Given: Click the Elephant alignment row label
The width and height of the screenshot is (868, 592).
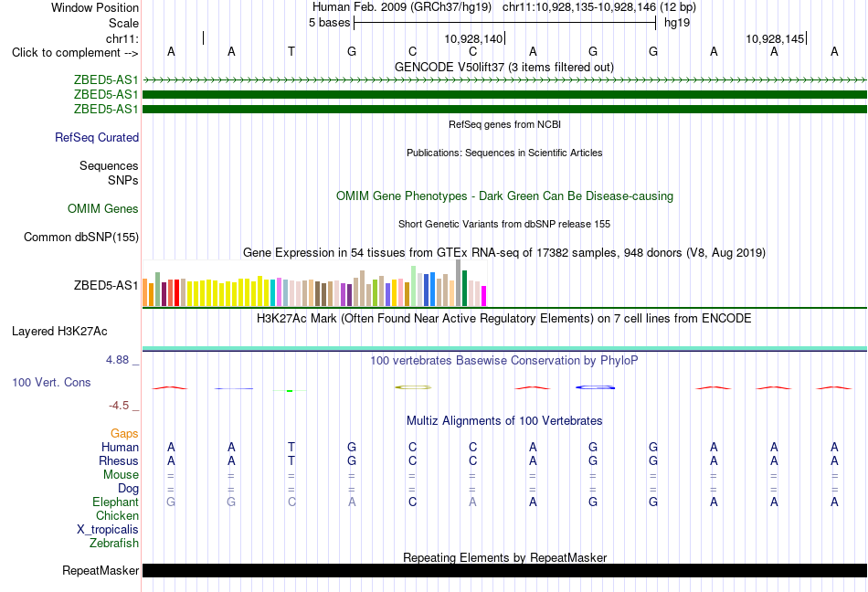Looking at the screenshot, I should (x=115, y=502).
